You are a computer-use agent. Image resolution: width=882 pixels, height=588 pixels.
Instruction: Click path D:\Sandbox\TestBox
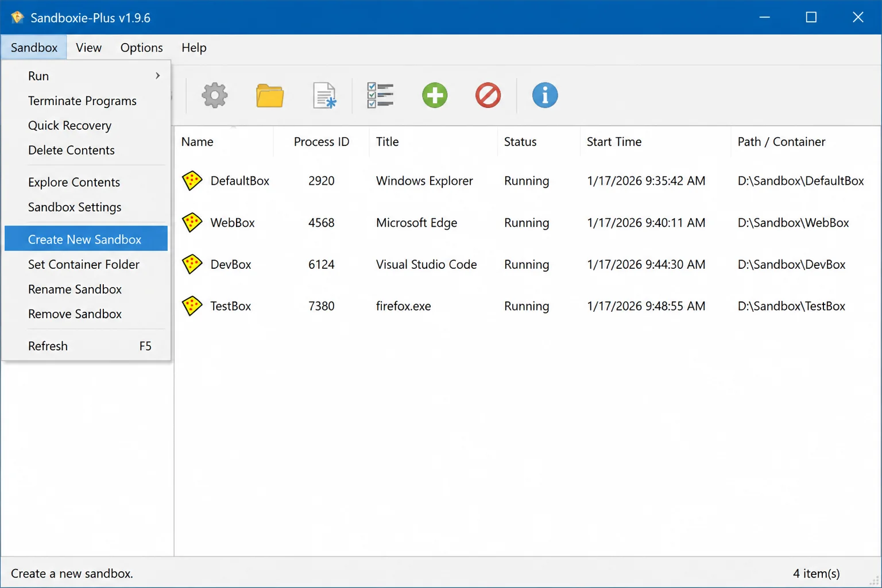tap(791, 306)
